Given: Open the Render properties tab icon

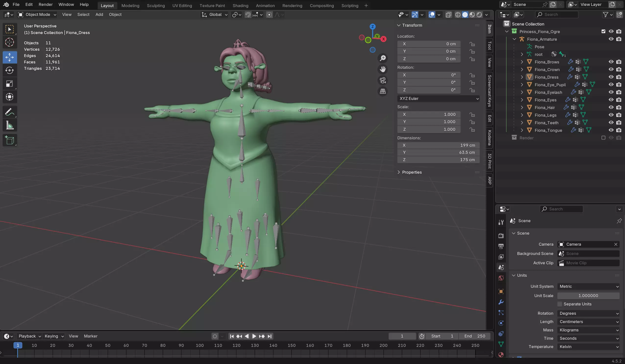Looking at the screenshot, I should (x=501, y=236).
